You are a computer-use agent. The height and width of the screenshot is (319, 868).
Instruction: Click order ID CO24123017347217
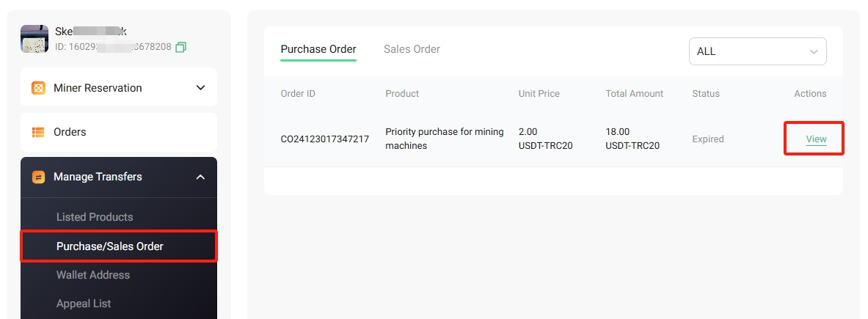pos(325,139)
